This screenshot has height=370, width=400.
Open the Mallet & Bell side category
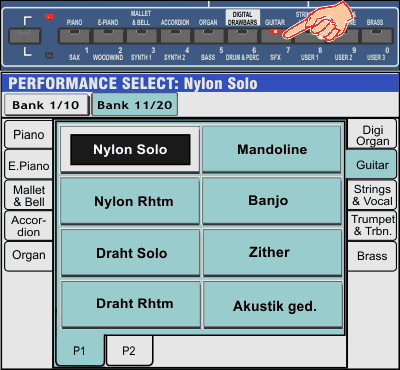[x=29, y=196]
